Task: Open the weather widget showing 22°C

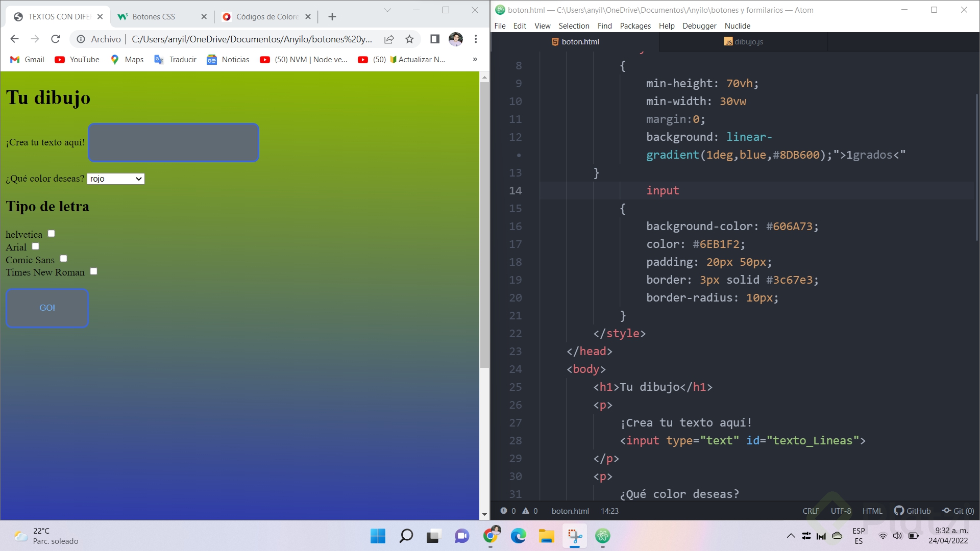Action: point(46,536)
